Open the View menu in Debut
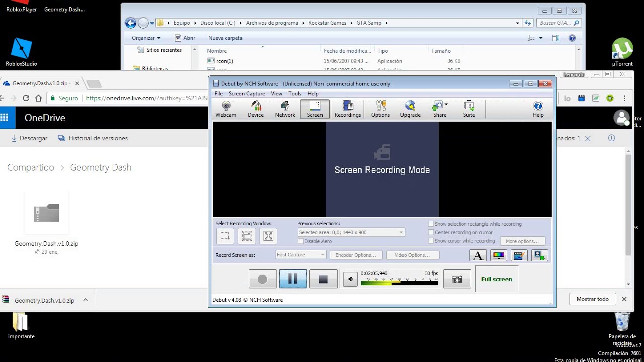This screenshot has height=362, width=644. click(277, 94)
